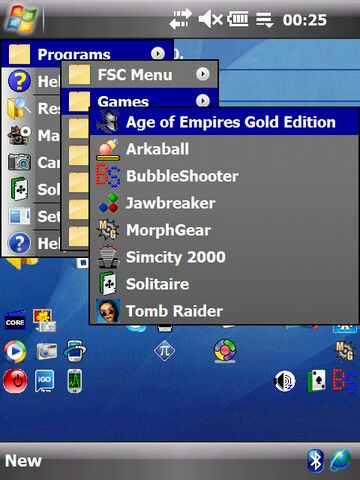Expand the Programs submenu arrow
This screenshot has width=360, height=480.
[x=158, y=53]
